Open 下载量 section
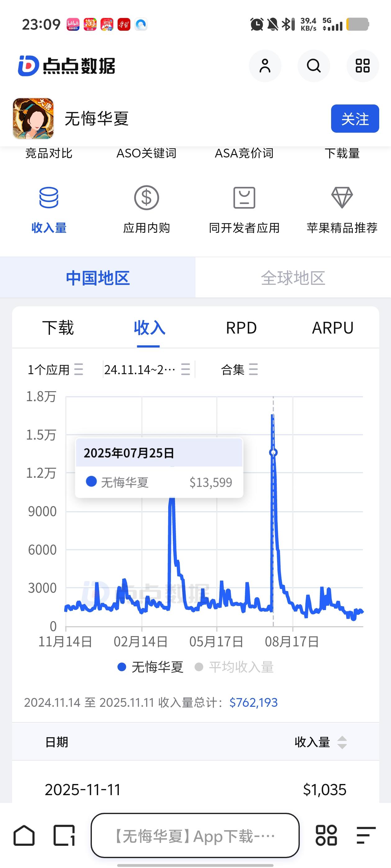 (x=342, y=153)
